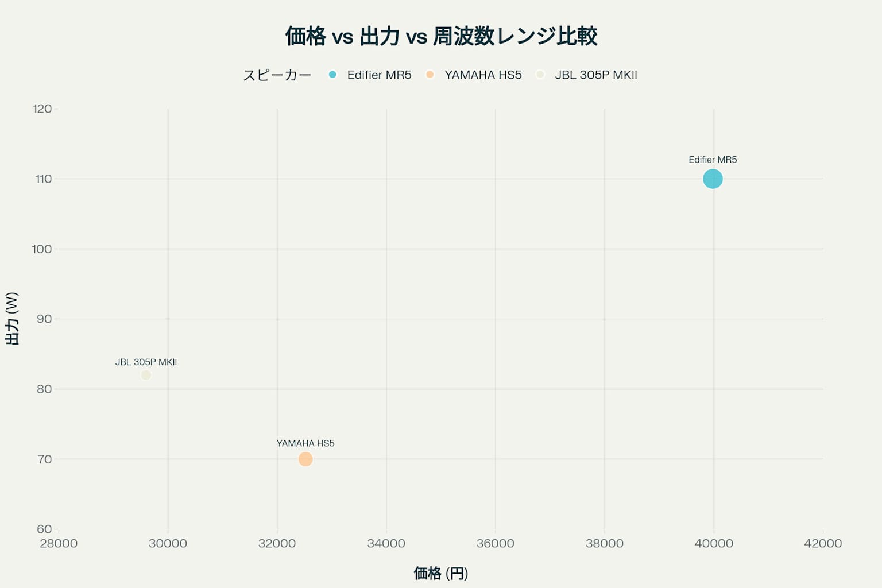This screenshot has width=882, height=588.
Task: Click the y-axis title 出力 (W)
Action: pos(12,319)
